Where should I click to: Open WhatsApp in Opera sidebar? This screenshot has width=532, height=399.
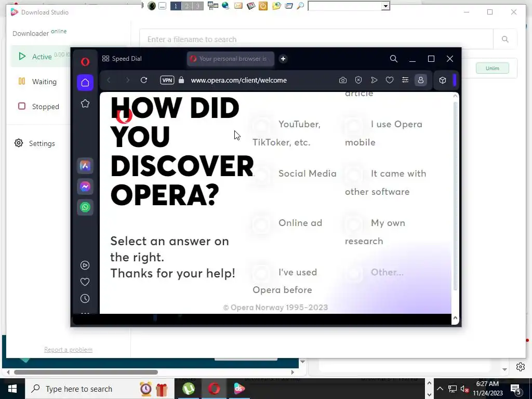(x=85, y=207)
